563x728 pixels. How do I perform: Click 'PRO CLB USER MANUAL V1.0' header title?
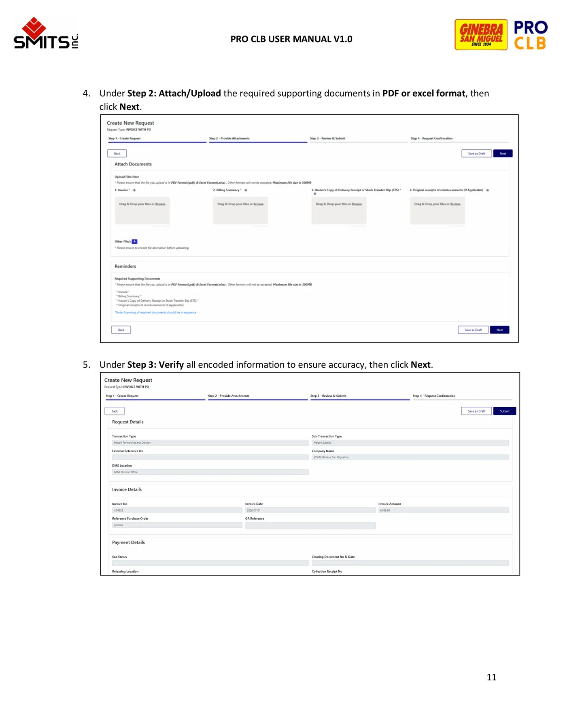pos(291,39)
